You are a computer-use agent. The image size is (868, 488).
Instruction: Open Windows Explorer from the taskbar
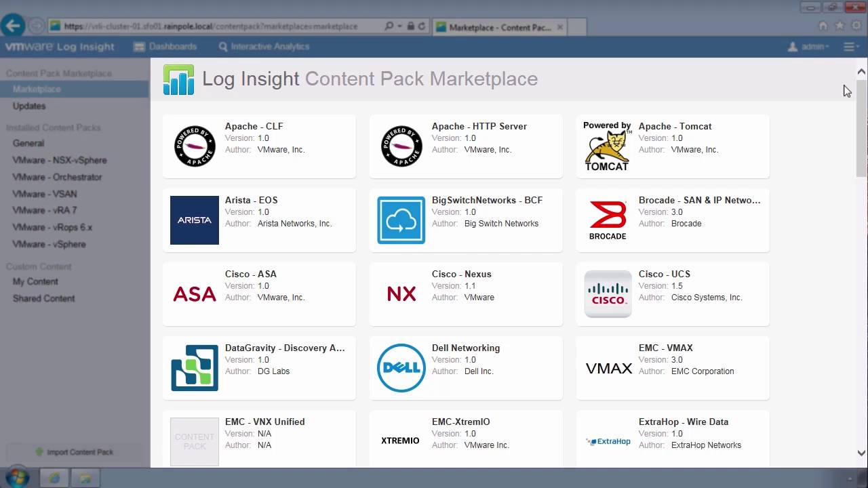pyautogui.click(x=85, y=478)
